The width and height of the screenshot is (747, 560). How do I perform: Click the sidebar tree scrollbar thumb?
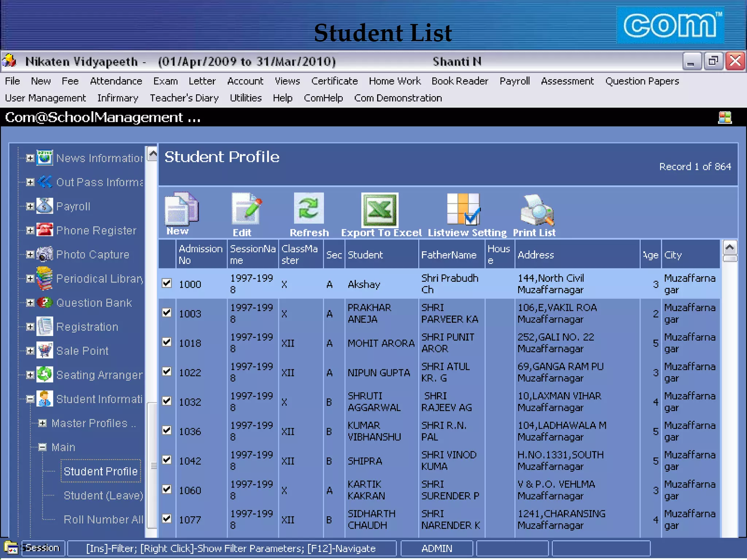point(152,465)
